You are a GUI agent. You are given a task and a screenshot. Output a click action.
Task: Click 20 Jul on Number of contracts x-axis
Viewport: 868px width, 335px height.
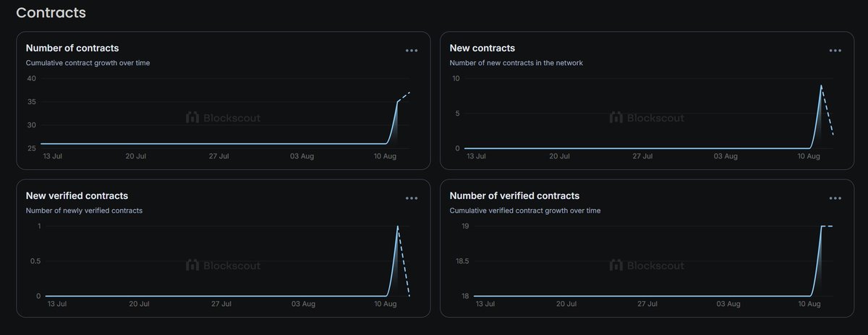[136, 156]
